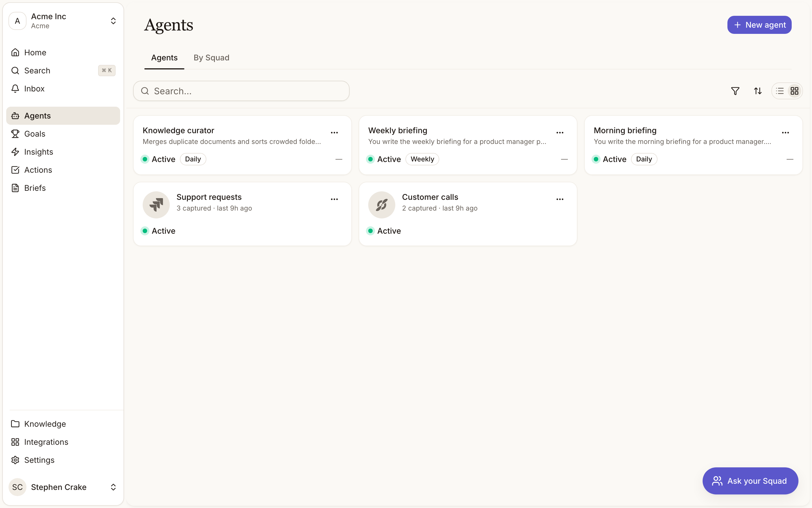Expand the Acme Inc workspace switcher

(x=113, y=21)
